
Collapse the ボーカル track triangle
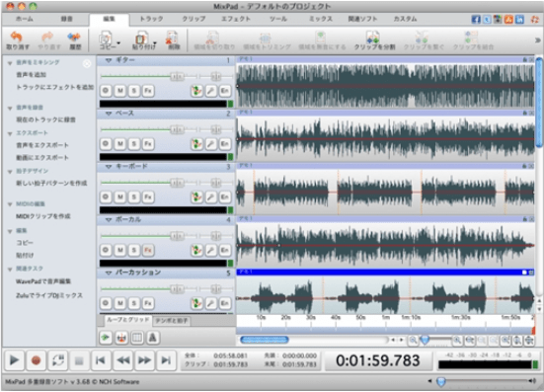[x=109, y=219]
